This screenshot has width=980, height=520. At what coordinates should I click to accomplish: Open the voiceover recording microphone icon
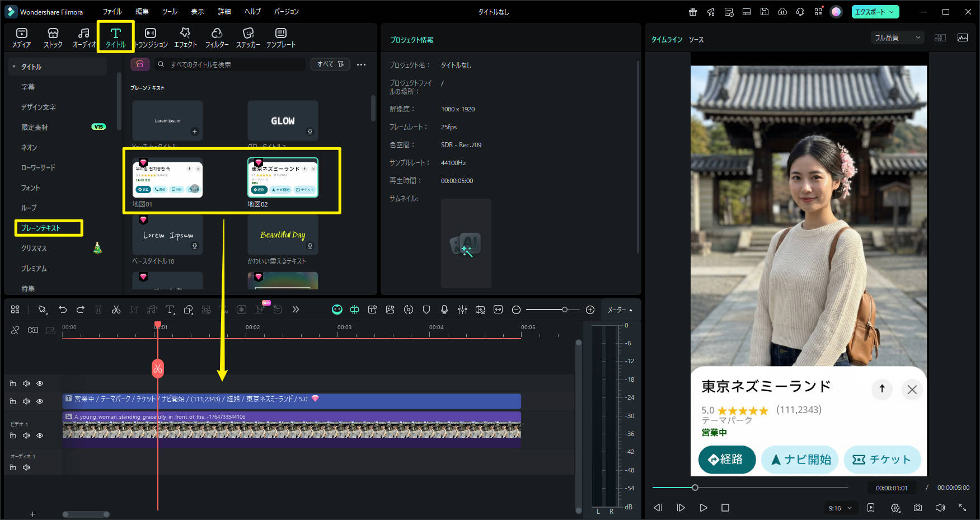pos(444,310)
